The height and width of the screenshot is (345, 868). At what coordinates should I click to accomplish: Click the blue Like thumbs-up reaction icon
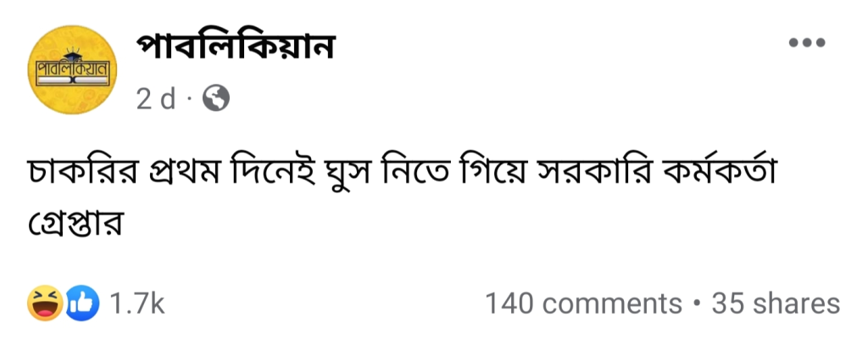[82, 303]
